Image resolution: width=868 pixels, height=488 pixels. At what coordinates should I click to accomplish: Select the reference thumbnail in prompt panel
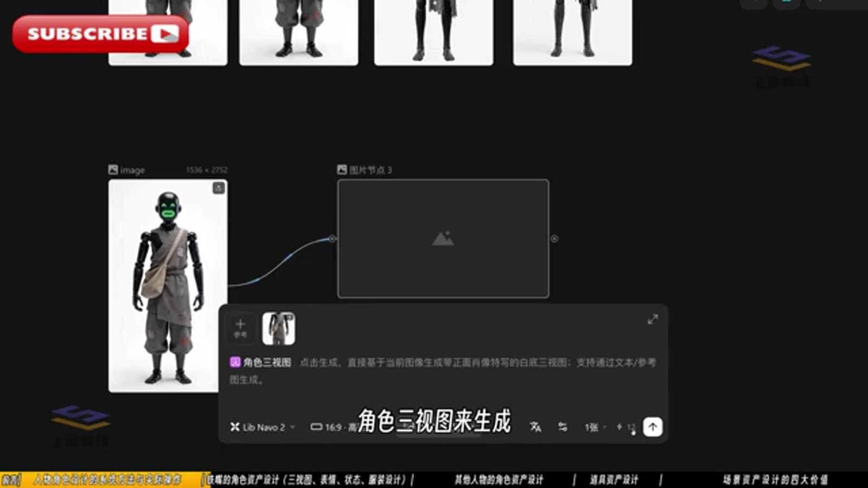click(278, 328)
